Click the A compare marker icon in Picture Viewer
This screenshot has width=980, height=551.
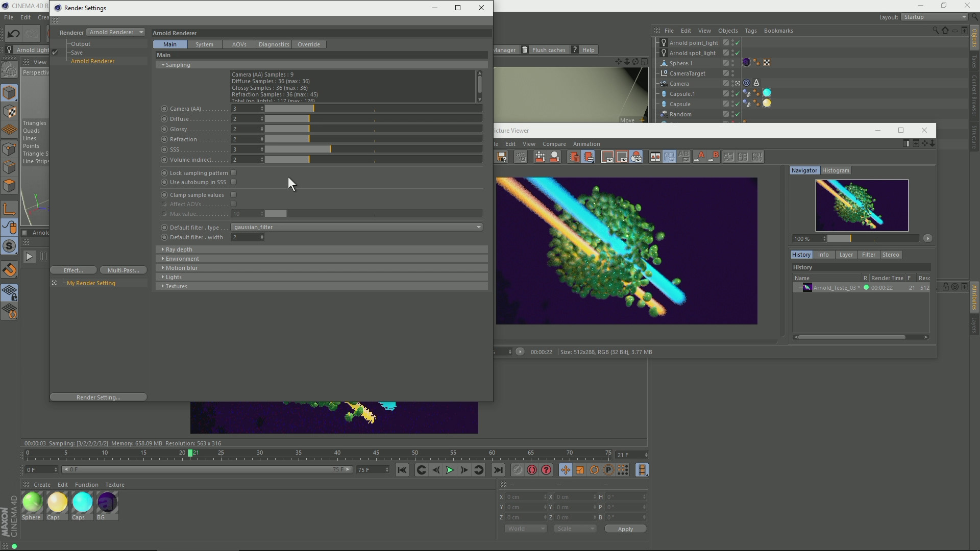pos(699,157)
